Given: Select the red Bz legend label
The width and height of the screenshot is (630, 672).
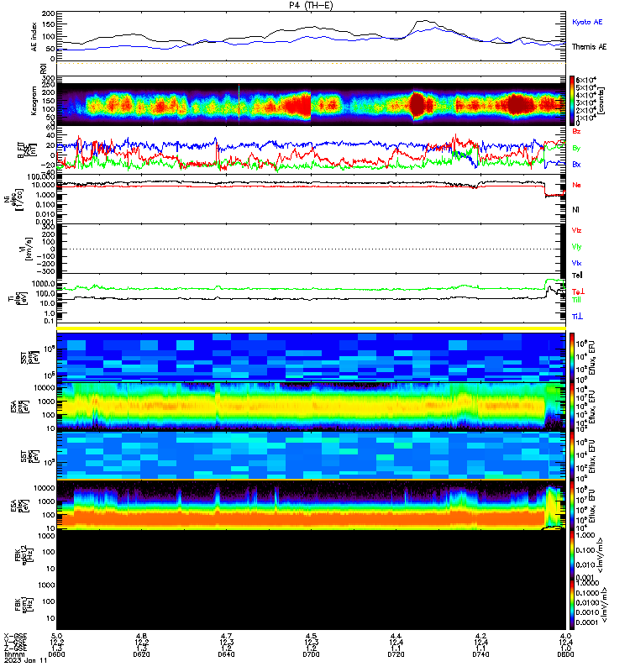Looking at the screenshot, I should pyautogui.click(x=576, y=131).
